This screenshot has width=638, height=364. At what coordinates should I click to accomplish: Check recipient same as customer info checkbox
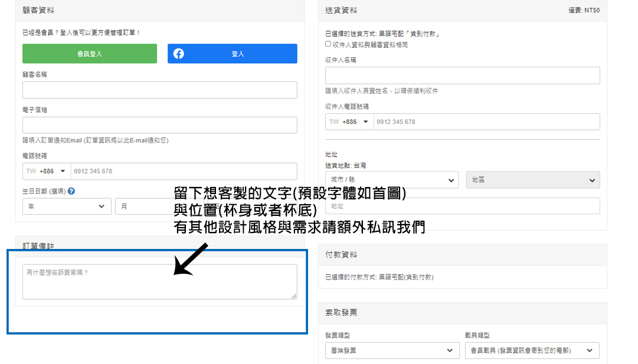tap(328, 44)
